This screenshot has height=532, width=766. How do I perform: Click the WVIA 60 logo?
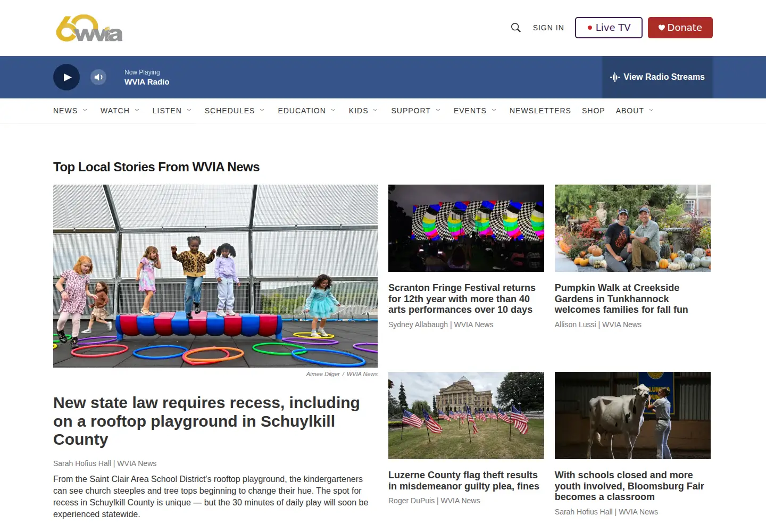tap(89, 28)
